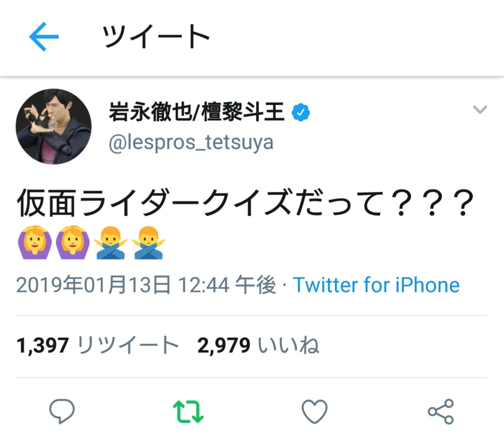Tap the ツイート header title
This screenshot has height=435, width=504.
(156, 36)
